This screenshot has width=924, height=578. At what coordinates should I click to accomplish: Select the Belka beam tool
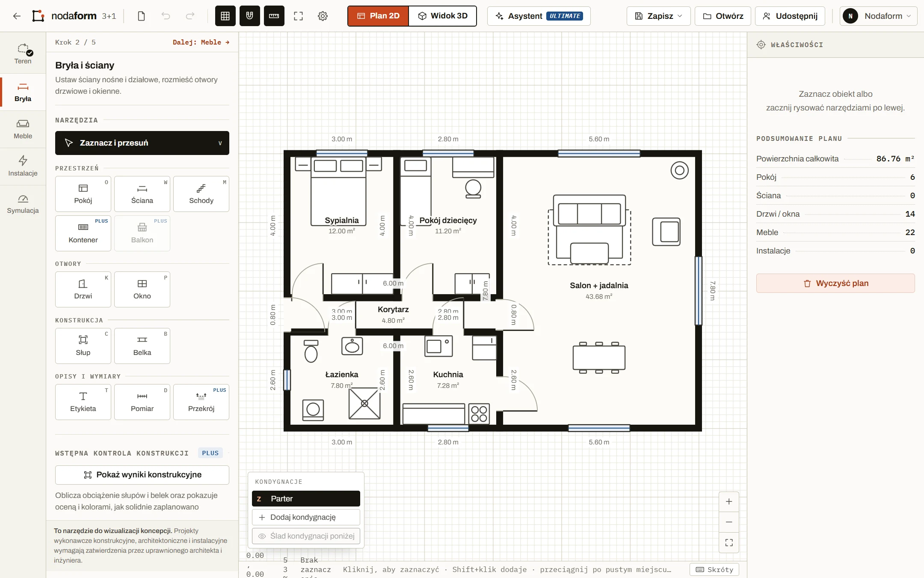click(142, 346)
